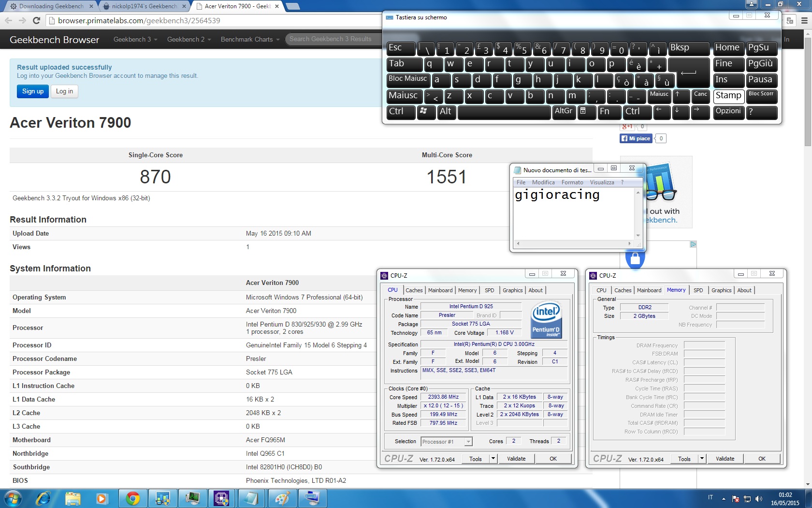The image size is (812, 508).
Task: Expand the Geekbench 2 dropdown menu
Action: click(x=189, y=39)
